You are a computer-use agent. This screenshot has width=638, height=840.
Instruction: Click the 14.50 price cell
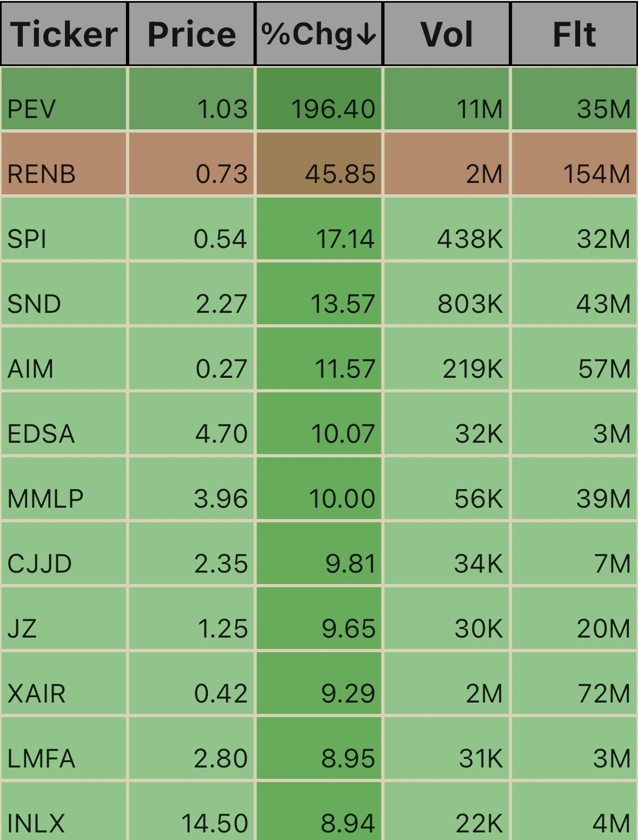point(191,811)
